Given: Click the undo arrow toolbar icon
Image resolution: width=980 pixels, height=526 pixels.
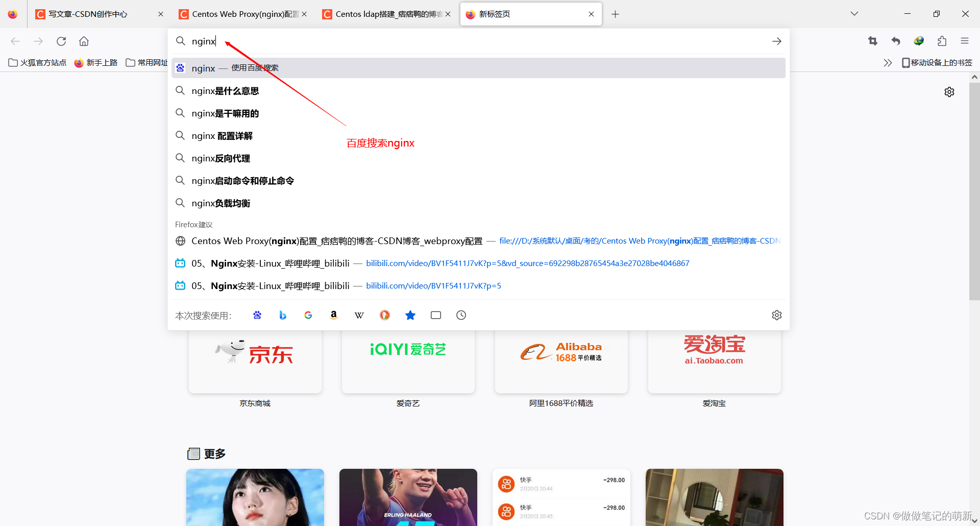Looking at the screenshot, I should coord(896,41).
